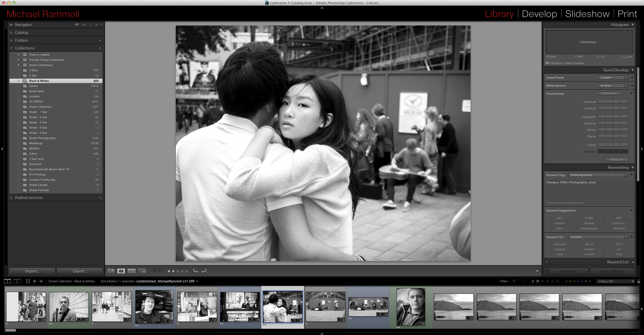Add a new collection with the plus icon
644x335 pixels.
pos(100,48)
